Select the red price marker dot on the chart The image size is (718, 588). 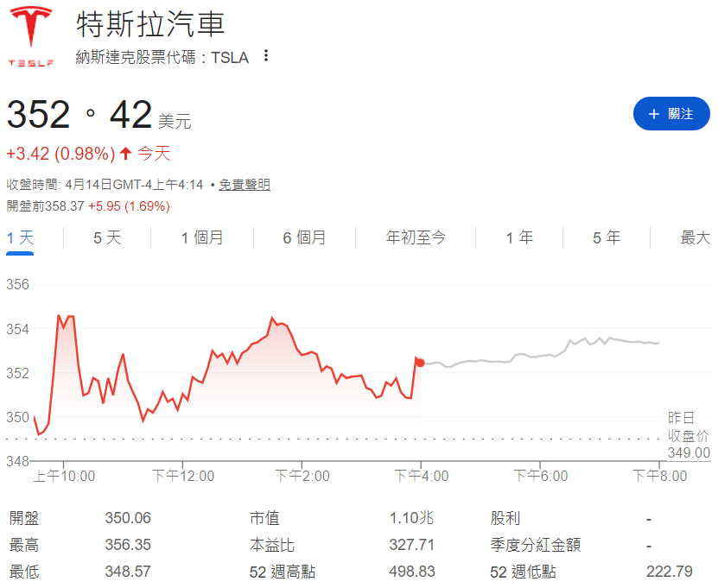coord(418,364)
